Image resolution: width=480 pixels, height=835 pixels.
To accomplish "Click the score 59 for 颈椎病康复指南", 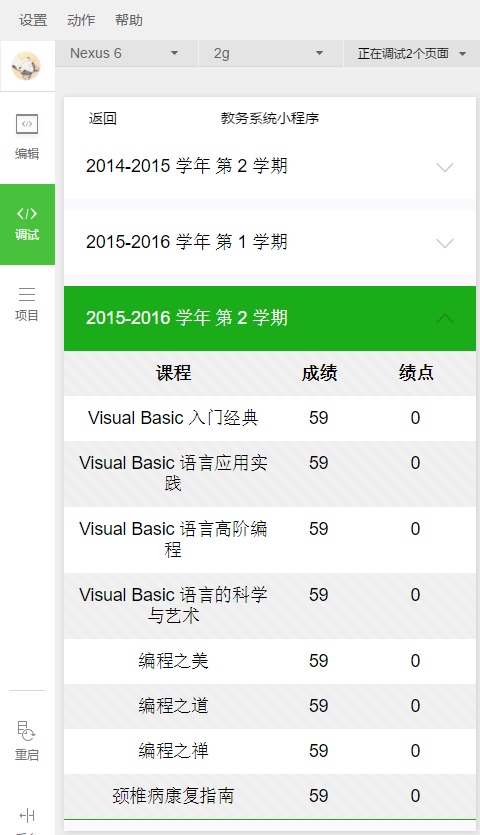I will pos(319,796).
